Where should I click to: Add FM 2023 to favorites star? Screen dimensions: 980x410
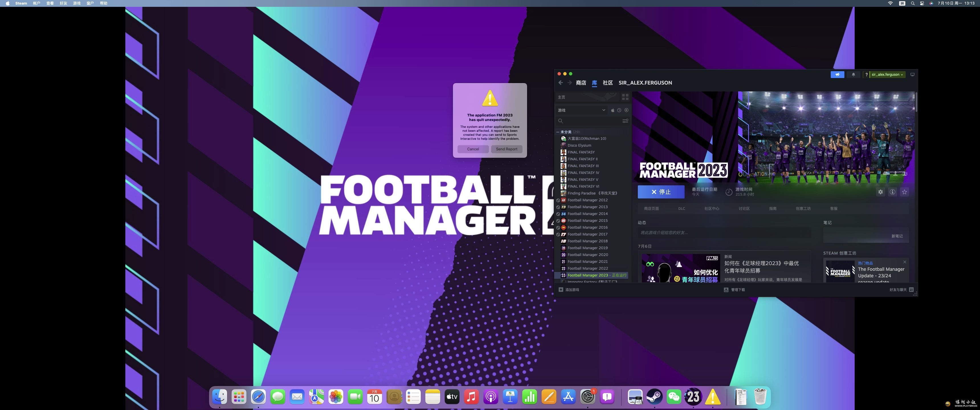tap(904, 192)
